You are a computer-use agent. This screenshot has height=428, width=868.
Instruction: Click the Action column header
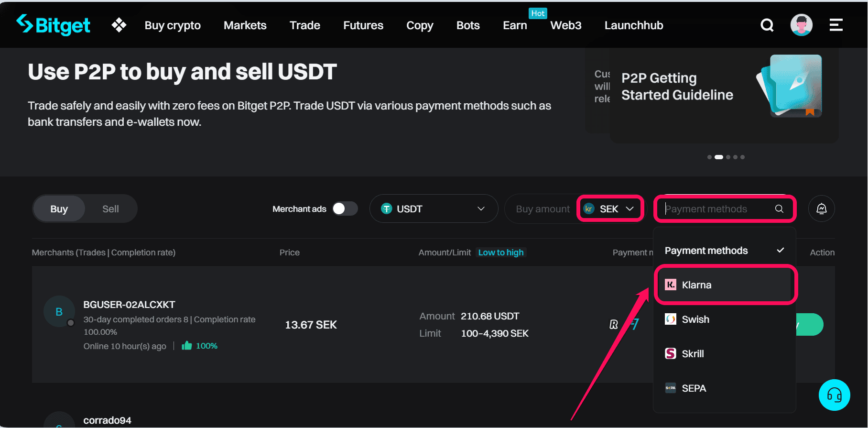(x=822, y=252)
